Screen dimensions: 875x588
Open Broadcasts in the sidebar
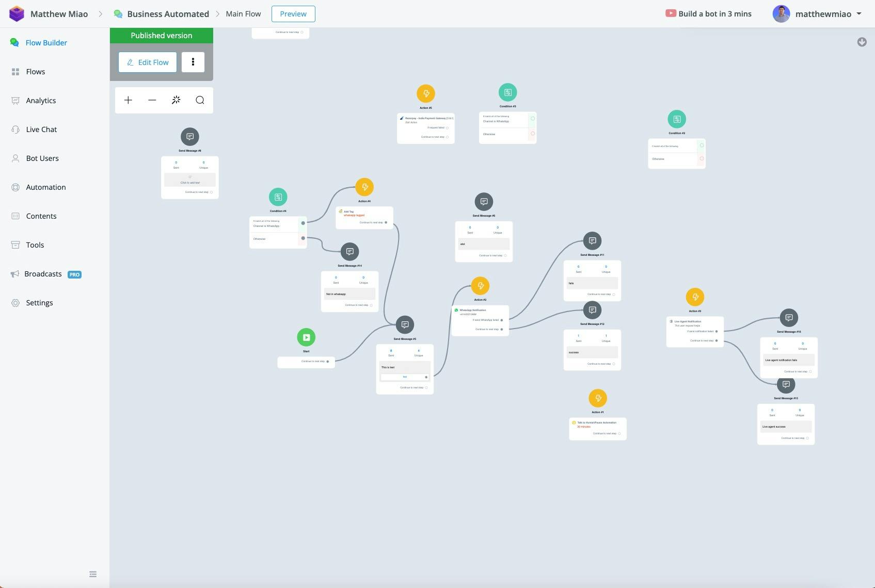(43, 274)
